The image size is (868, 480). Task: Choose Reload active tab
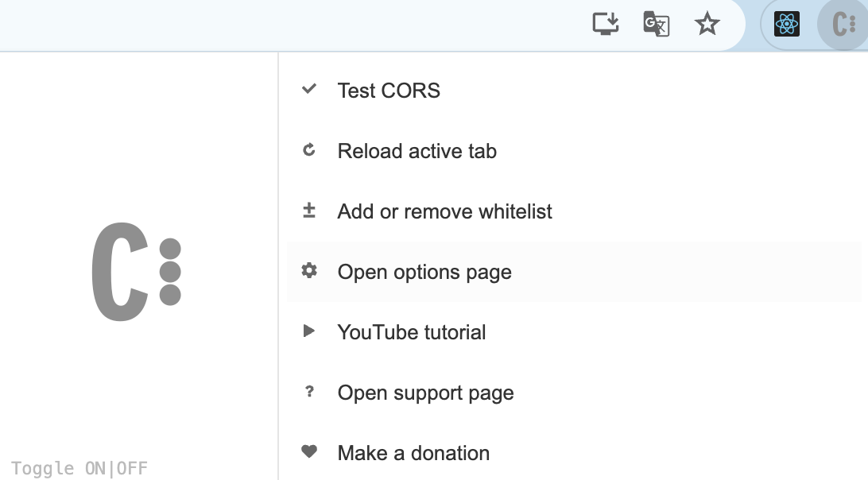coord(574,150)
